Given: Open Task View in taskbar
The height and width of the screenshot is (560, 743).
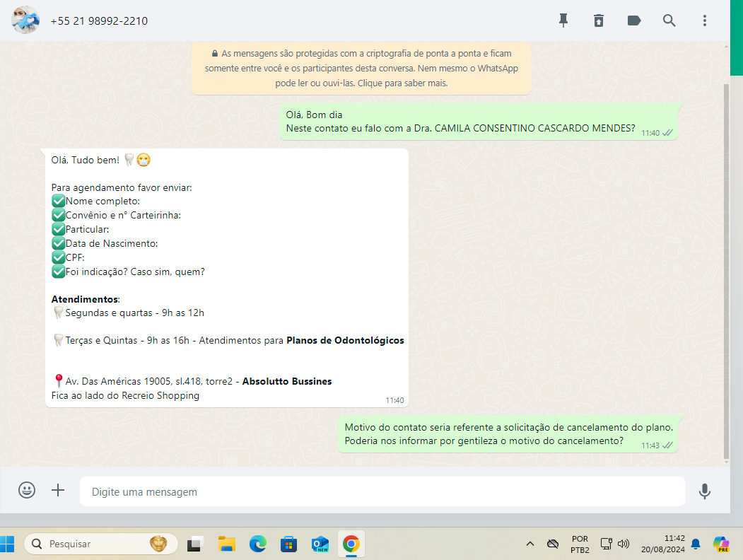Looking at the screenshot, I should 194,544.
